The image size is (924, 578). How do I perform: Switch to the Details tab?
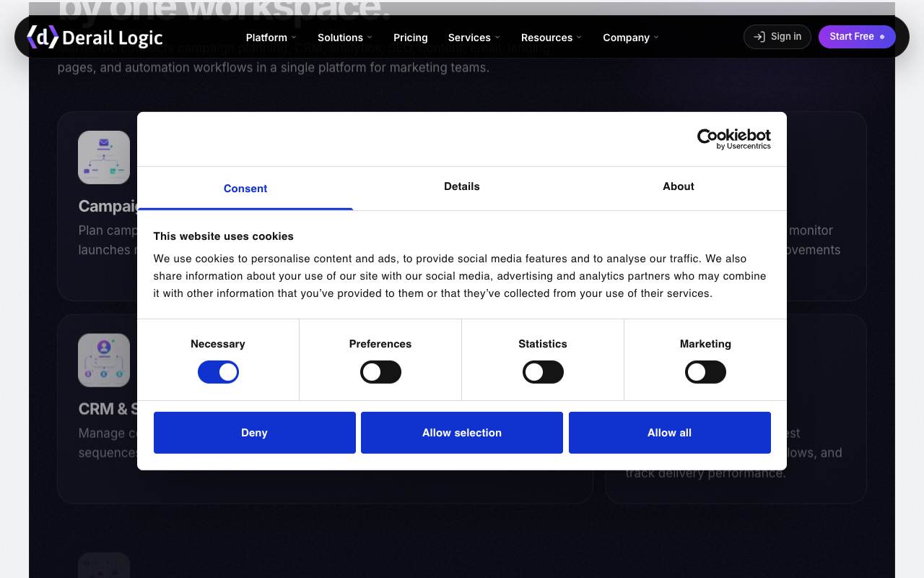[462, 186]
